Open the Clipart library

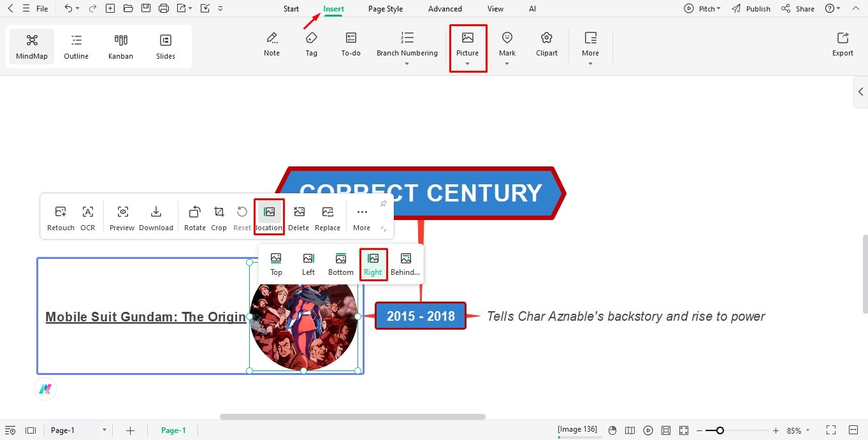coord(547,45)
